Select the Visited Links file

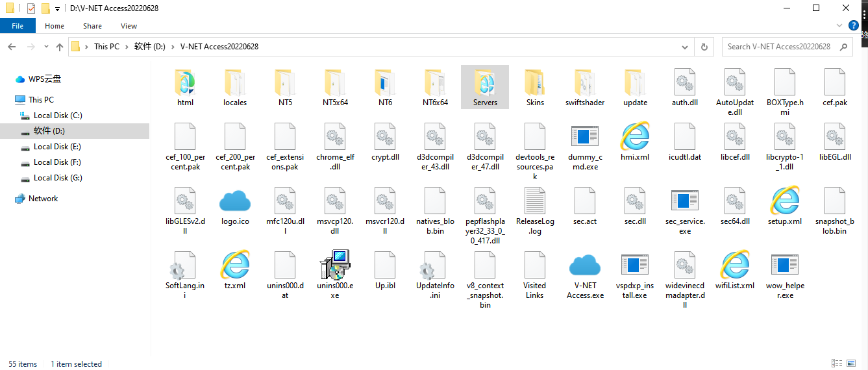click(535, 275)
